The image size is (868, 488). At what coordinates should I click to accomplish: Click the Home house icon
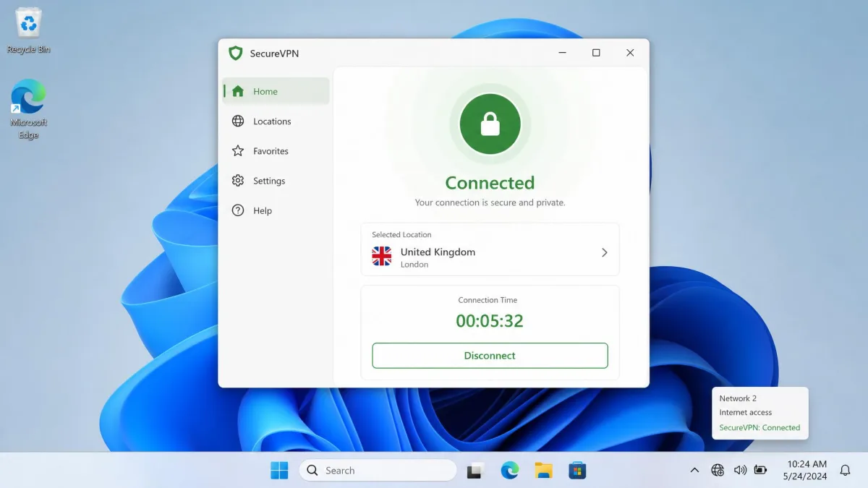pyautogui.click(x=238, y=91)
